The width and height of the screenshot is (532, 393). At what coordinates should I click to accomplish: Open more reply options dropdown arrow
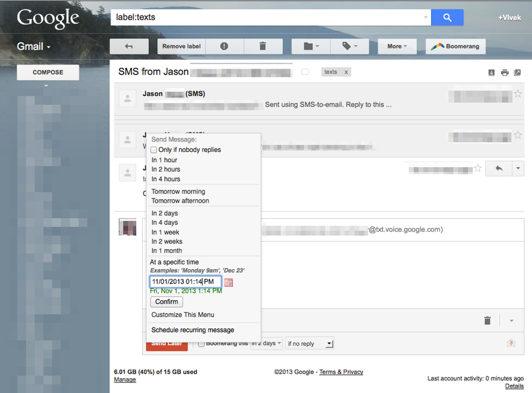[518, 168]
